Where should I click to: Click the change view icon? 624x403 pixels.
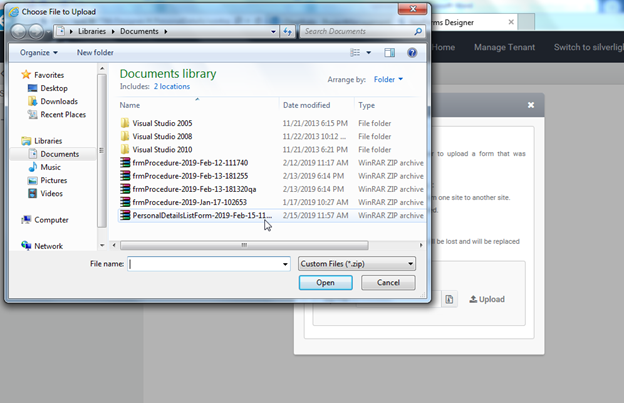tap(355, 52)
